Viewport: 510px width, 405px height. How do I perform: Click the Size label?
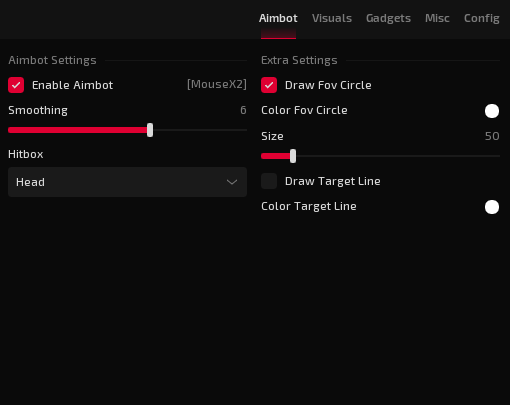pos(272,136)
